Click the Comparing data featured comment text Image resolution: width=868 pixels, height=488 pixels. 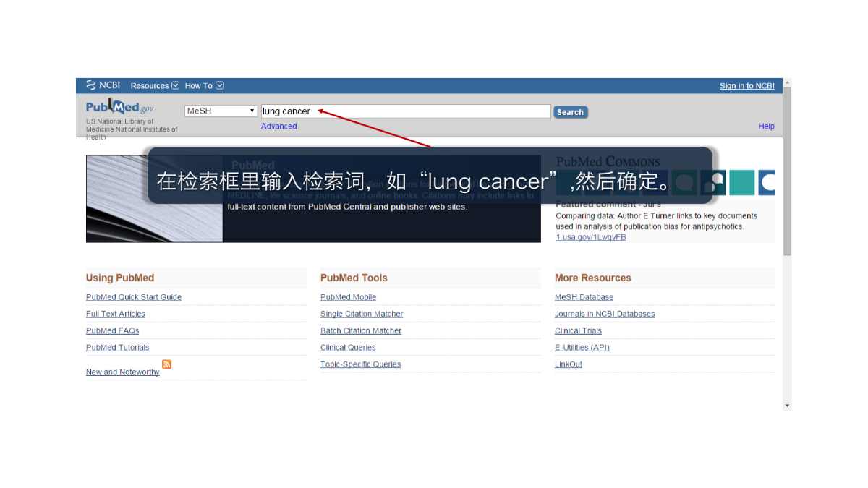657,221
